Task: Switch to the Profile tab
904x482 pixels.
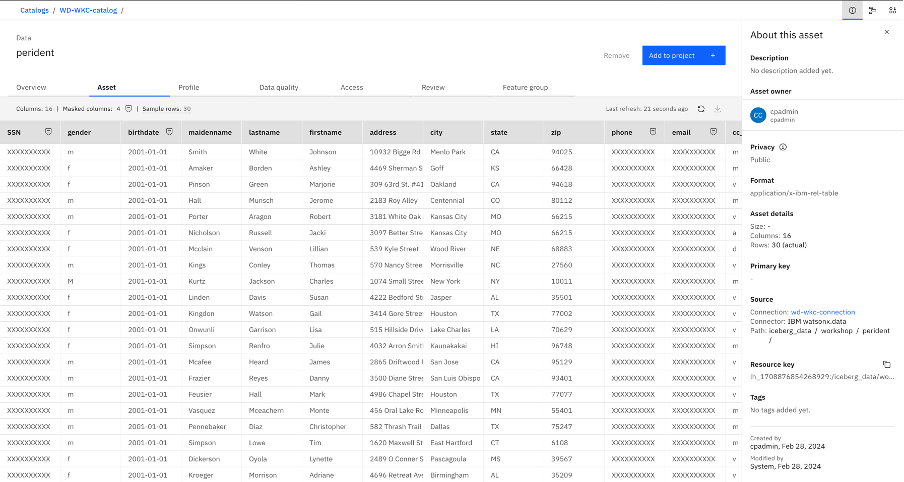Action: 188,88
